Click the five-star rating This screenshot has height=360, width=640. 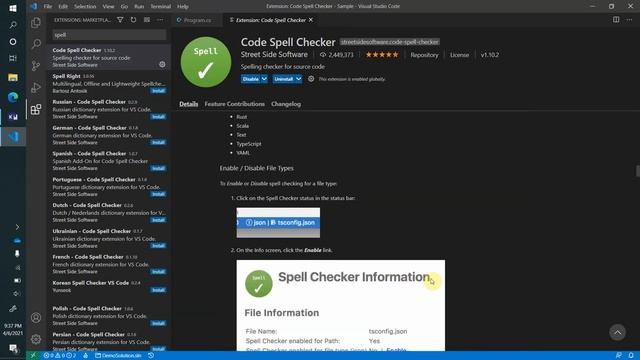click(x=382, y=55)
